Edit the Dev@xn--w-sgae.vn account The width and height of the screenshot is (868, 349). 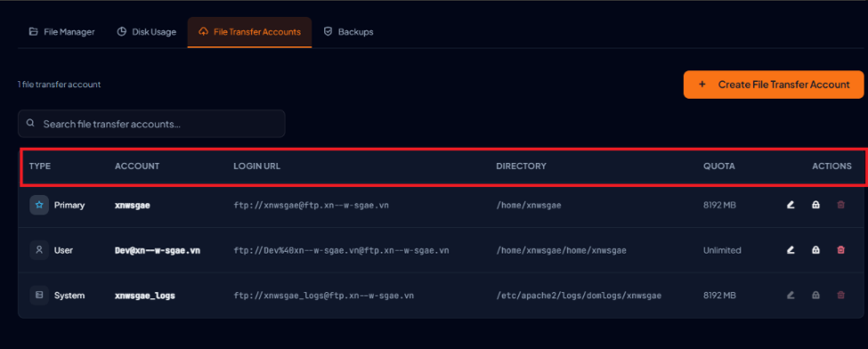tap(791, 250)
